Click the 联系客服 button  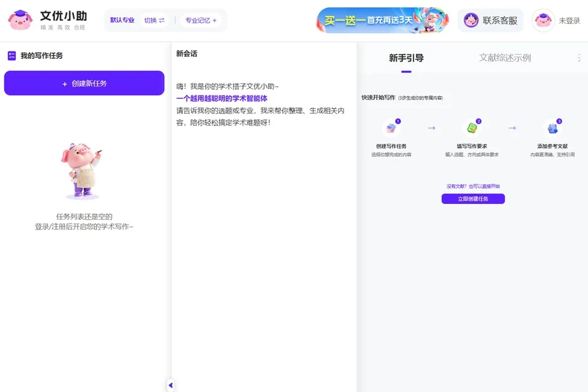[x=491, y=20]
